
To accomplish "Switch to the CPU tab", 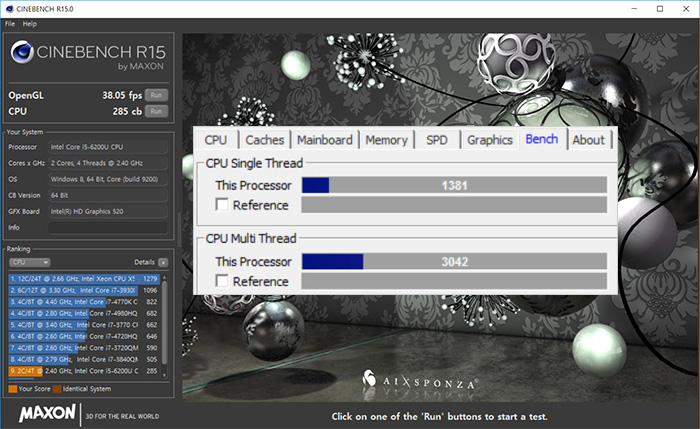I will [216, 140].
